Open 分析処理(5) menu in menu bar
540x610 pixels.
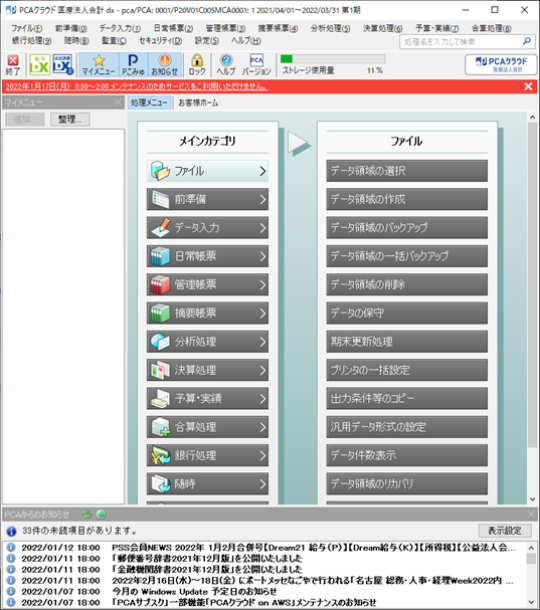click(x=330, y=28)
